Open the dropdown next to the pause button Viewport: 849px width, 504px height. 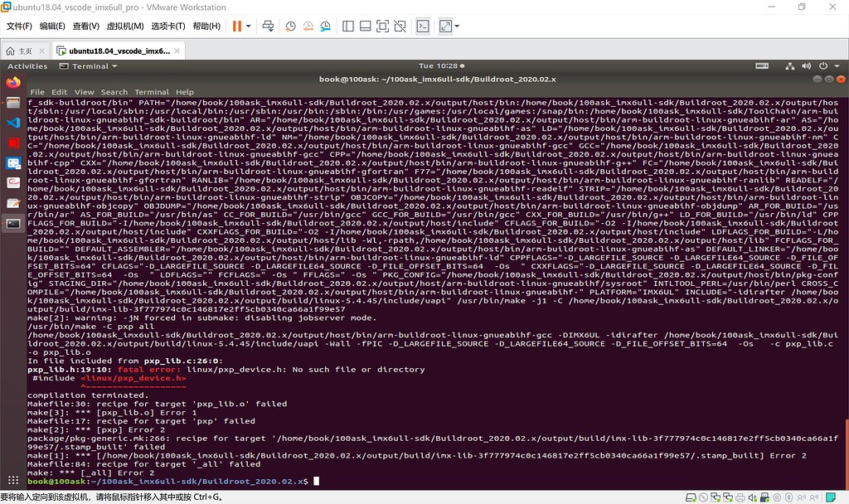[x=248, y=26]
